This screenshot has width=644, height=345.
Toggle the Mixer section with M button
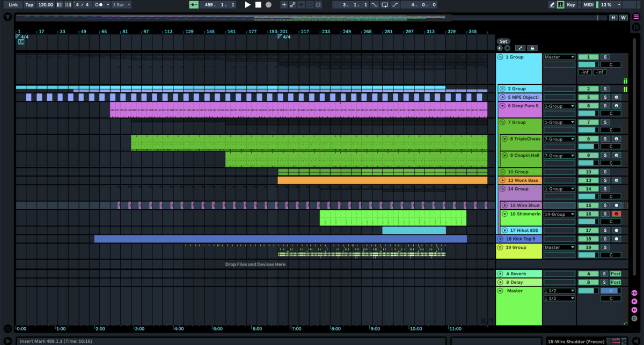coord(634,310)
